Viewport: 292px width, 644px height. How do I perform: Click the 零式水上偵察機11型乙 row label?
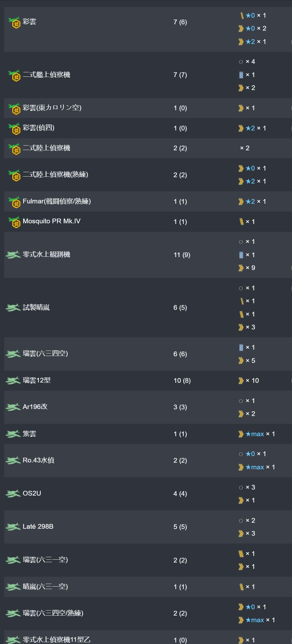(x=57, y=640)
